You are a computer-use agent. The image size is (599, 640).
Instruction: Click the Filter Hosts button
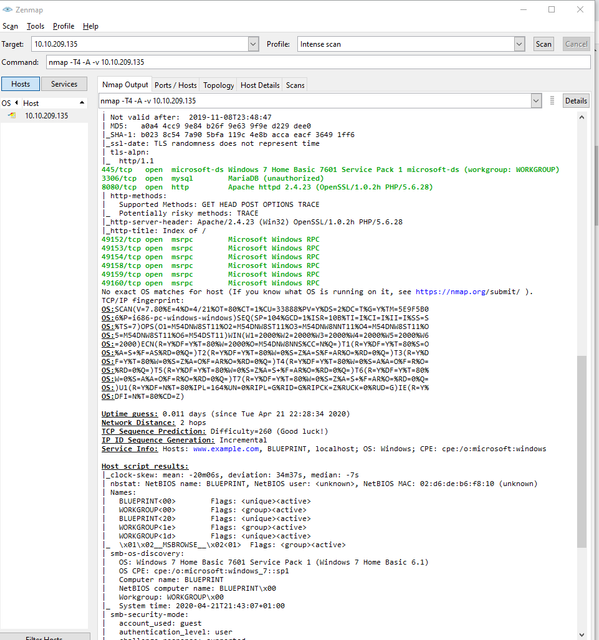44,637
